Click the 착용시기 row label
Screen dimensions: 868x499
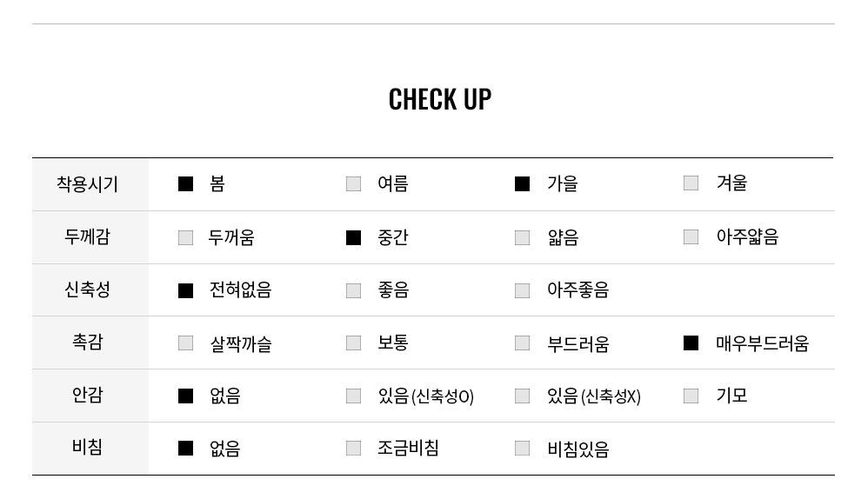tap(88, 183)
